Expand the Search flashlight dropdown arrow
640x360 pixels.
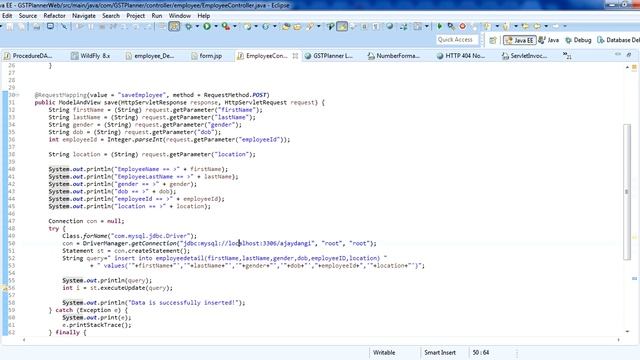coord(319,27)
